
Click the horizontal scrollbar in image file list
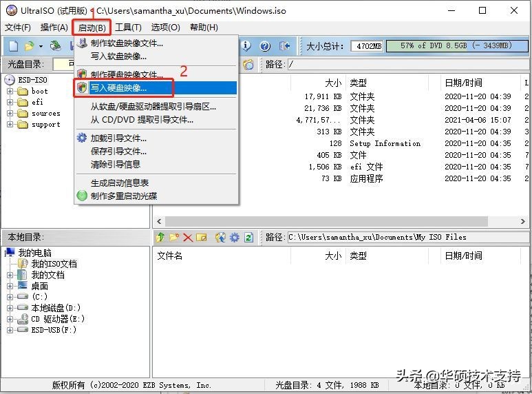tap(326, 222)
